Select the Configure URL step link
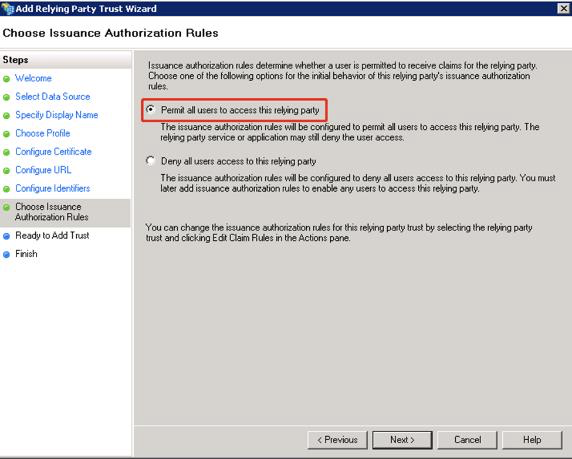This screenshot has width=572, height=459. (x=43, y=170)
